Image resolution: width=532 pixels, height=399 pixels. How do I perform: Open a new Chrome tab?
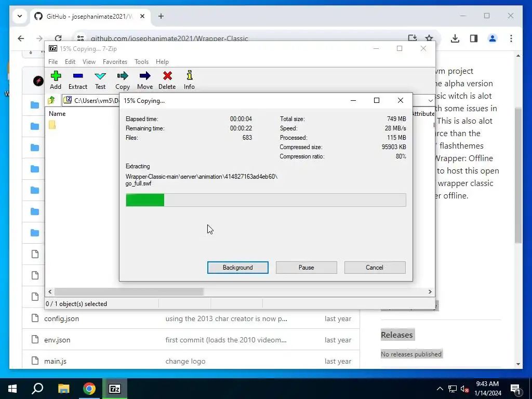161,16
